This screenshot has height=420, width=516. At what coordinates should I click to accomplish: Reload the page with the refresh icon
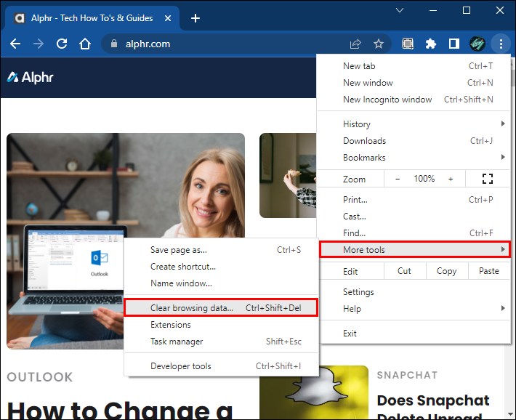pos(62,44)
